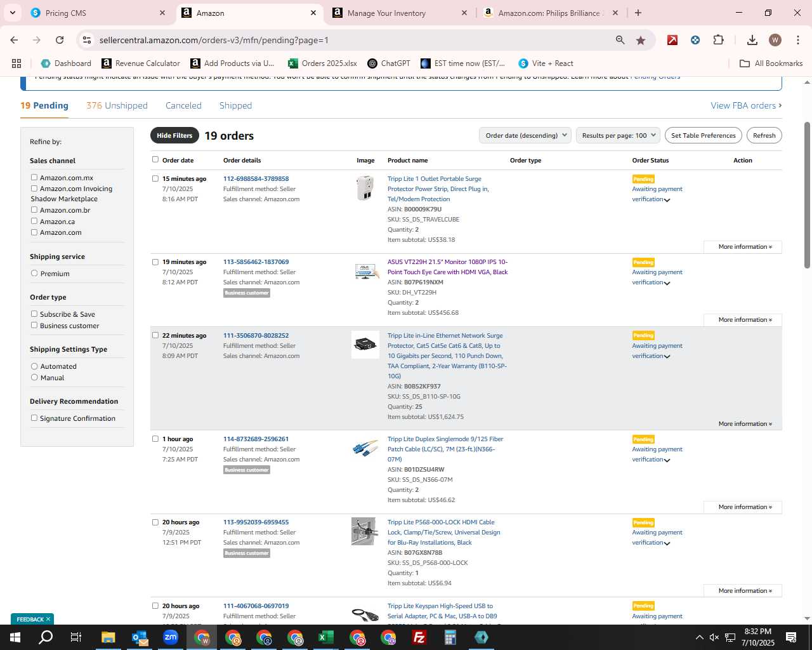
Task: Open Chrome Downloads icon
Action: click(752, 40)
